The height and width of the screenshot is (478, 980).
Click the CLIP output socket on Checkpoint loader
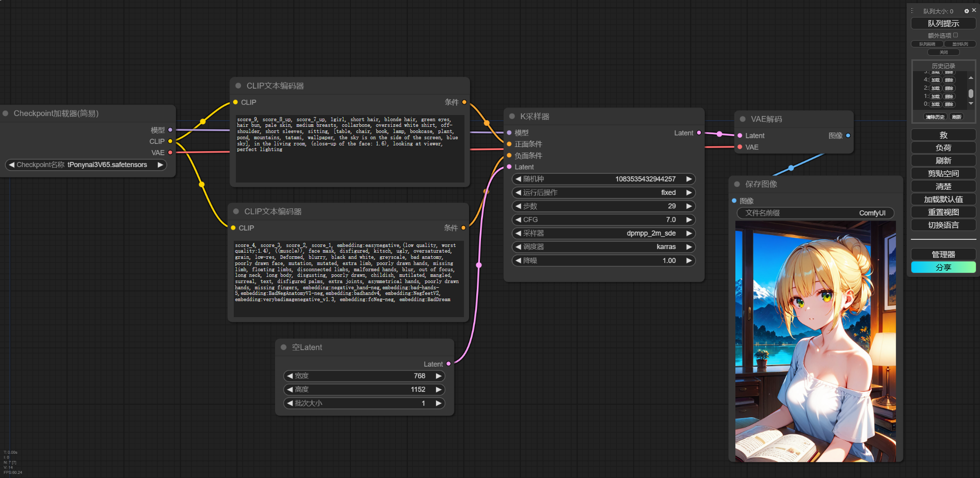click(170, 141)
